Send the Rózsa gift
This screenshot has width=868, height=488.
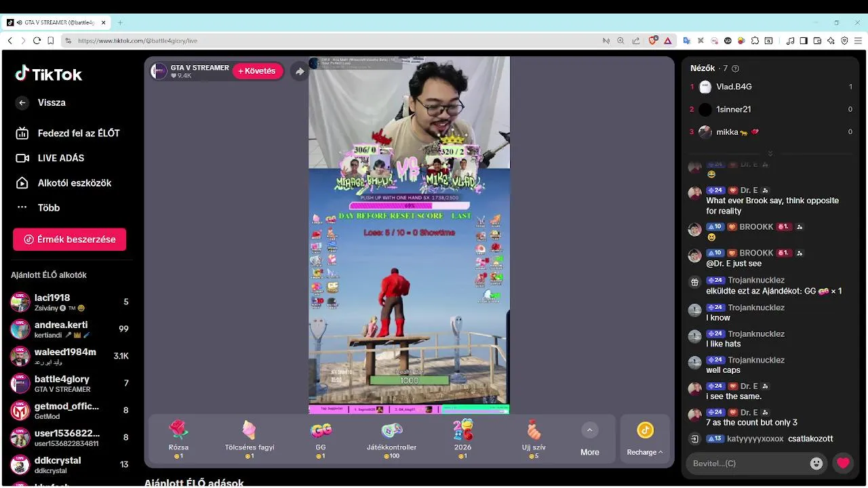tap(178, 439)
